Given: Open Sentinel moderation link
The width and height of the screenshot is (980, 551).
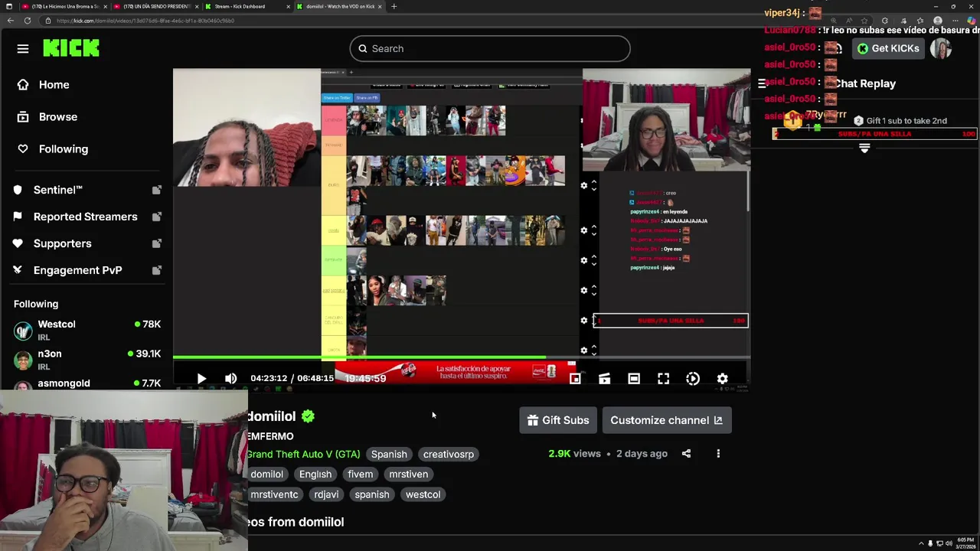Looking at the screenshot, I should click(58, 190).
